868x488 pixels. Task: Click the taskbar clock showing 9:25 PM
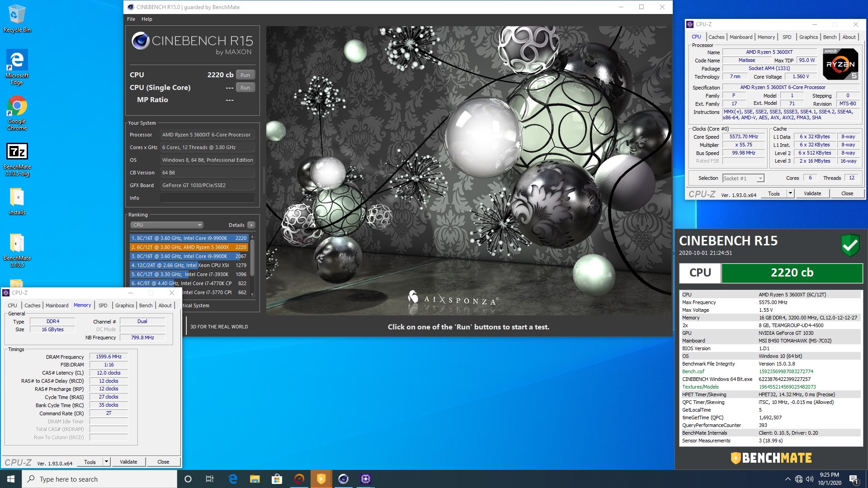(x=829, y=479)
